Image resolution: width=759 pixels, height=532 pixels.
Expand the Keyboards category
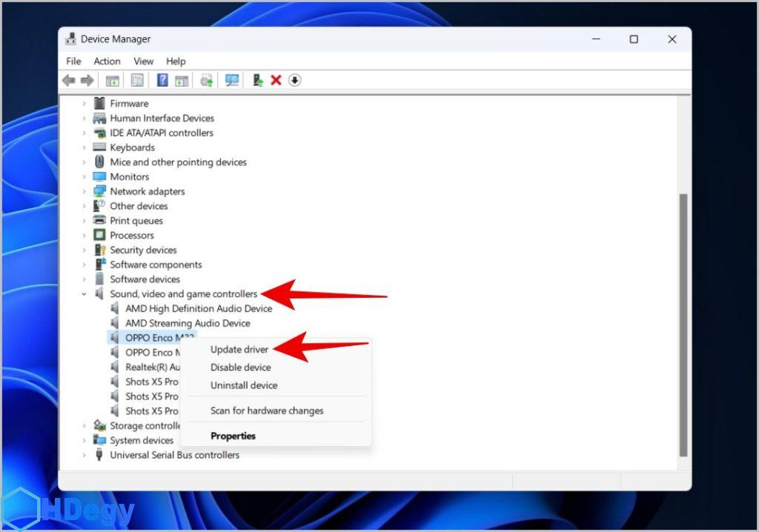click(84, 147)
